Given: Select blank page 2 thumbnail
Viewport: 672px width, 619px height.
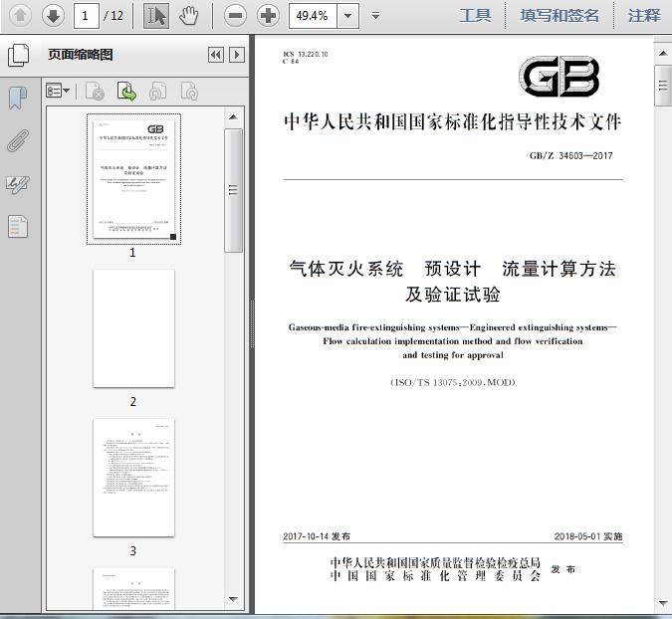Looking at the screenshot, I should [x=133, y=328].
